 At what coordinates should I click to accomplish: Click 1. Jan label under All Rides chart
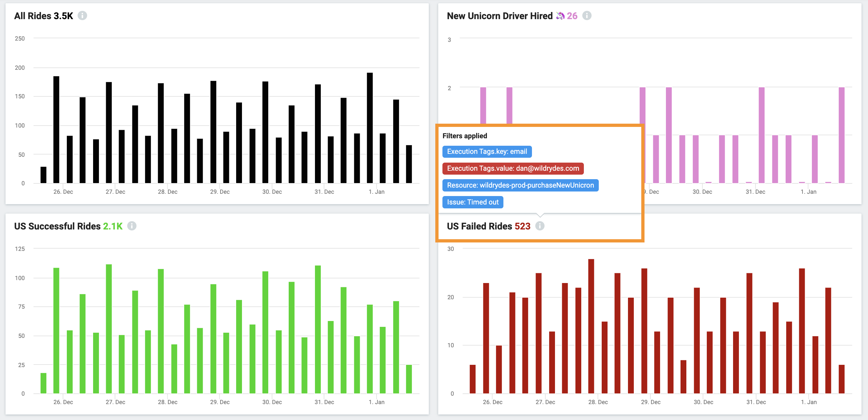[376, 192]
